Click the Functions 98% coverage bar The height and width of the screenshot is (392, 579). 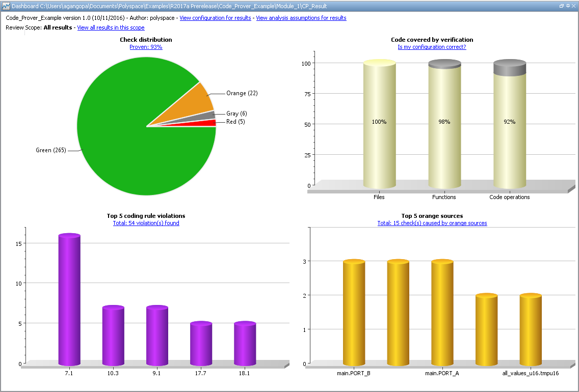pos(444,127)
